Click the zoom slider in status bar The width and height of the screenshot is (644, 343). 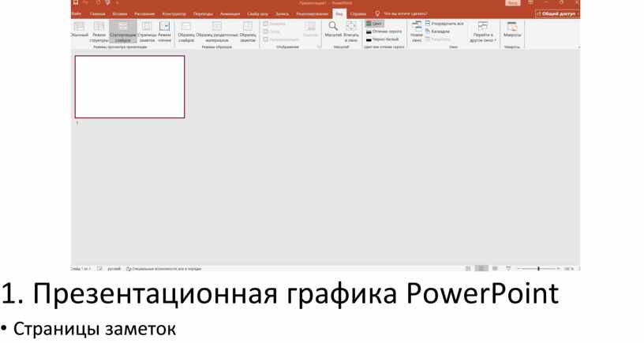pos(538,268)
